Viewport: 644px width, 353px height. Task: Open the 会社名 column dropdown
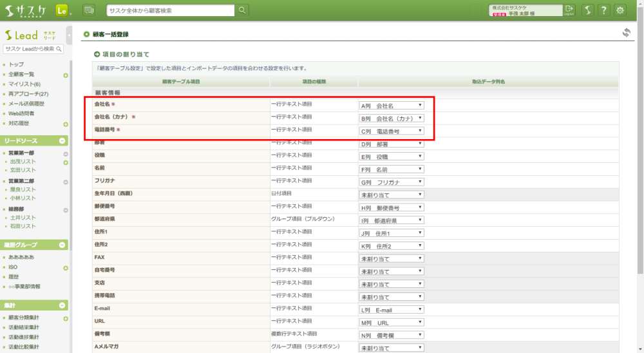tap(392, 105)
